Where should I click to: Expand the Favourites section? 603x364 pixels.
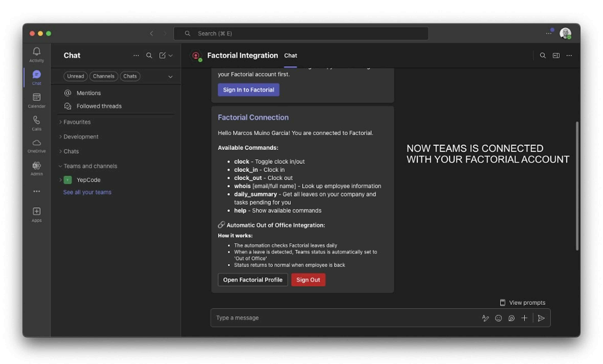(77, 122)
